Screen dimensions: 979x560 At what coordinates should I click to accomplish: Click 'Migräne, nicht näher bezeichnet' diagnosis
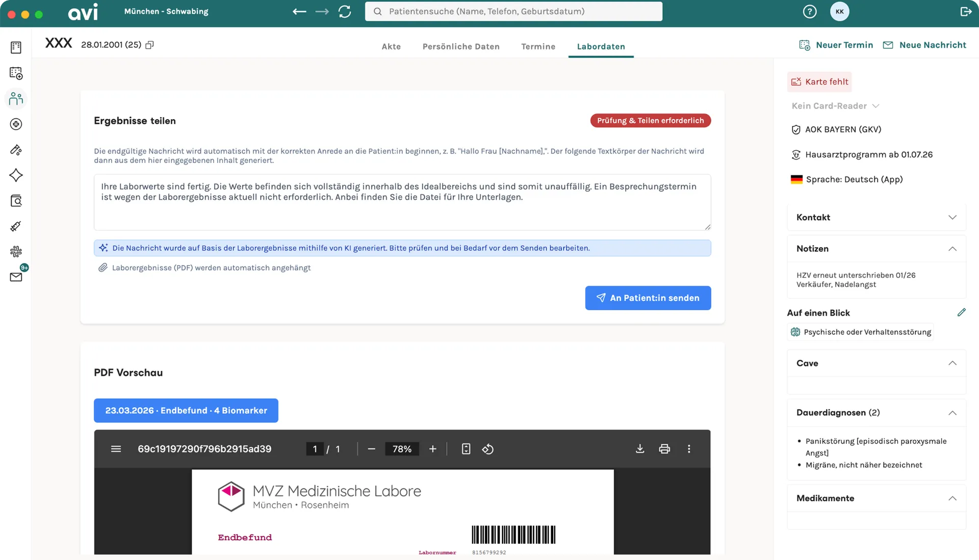tap(864, 465)
